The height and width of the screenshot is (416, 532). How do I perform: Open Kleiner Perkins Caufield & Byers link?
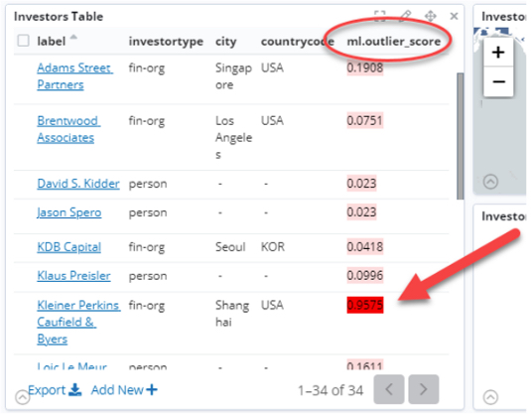78,322
